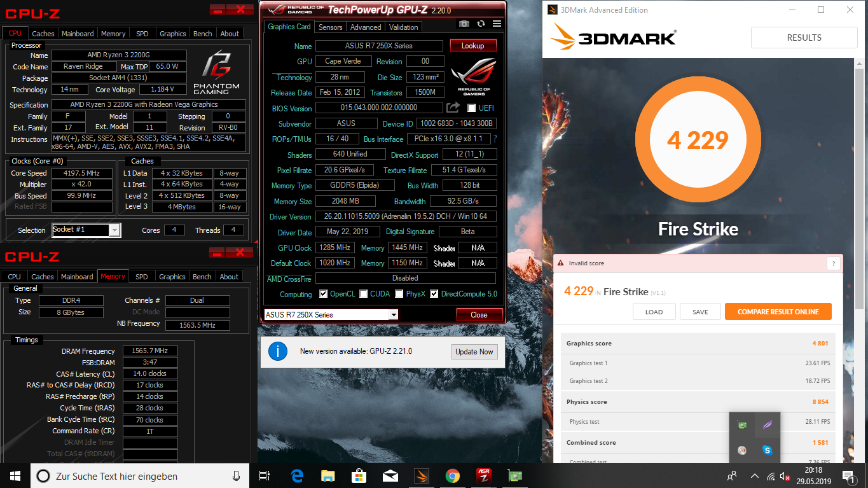
Task: Click the Bus Interface question mark icon
Action: click(495, 139)
